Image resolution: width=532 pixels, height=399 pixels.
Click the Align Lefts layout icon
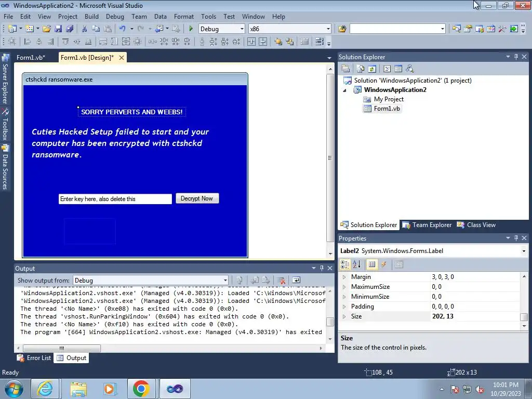coord(28,42)
